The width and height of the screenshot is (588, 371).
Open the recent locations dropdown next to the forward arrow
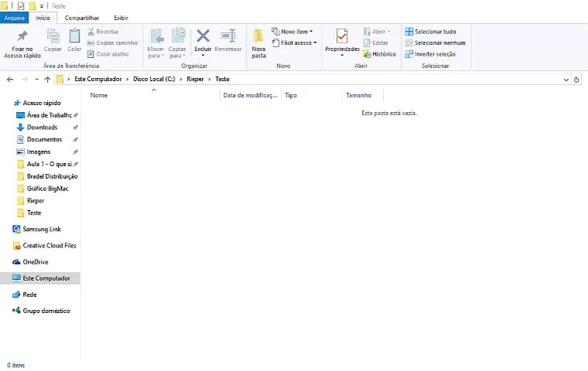coord(37,80)
